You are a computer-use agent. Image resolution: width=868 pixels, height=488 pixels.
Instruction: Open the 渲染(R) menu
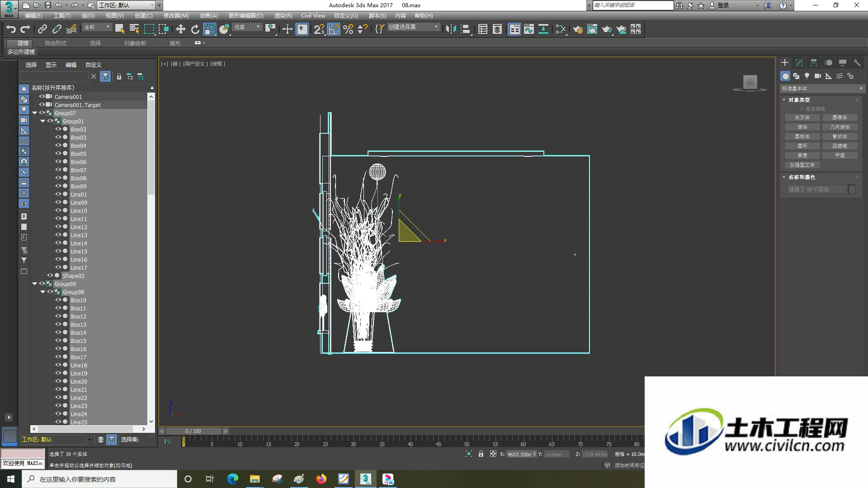283,15
